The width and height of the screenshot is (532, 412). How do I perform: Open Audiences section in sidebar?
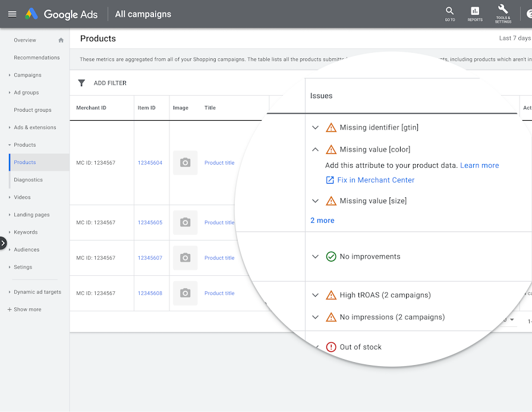click(27, 250)
